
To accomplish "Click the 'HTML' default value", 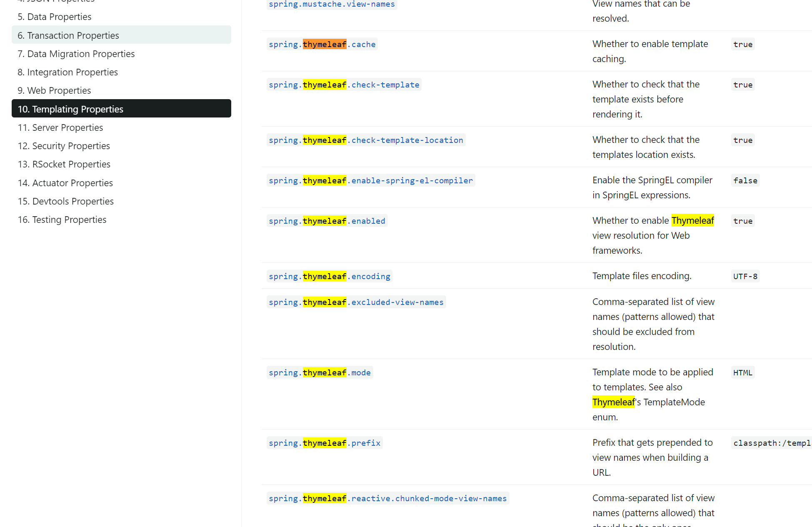I will click(x=743, y=372).
